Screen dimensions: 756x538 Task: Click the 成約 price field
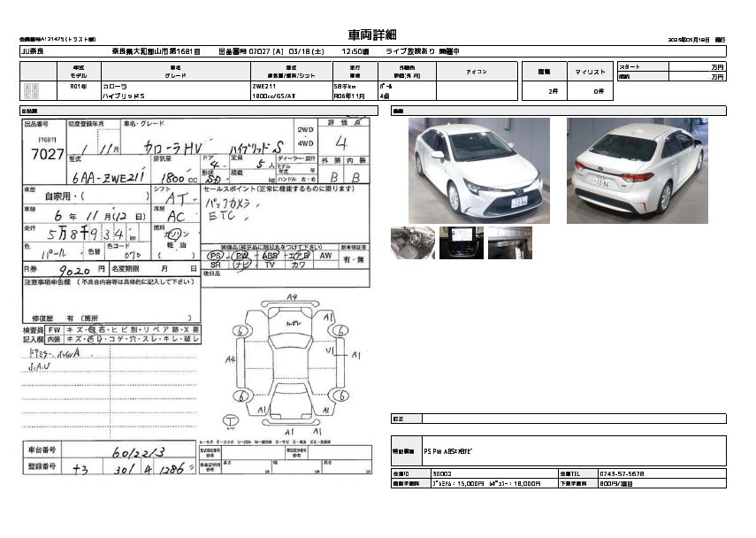pyautogui.click(x=697, y=76)
